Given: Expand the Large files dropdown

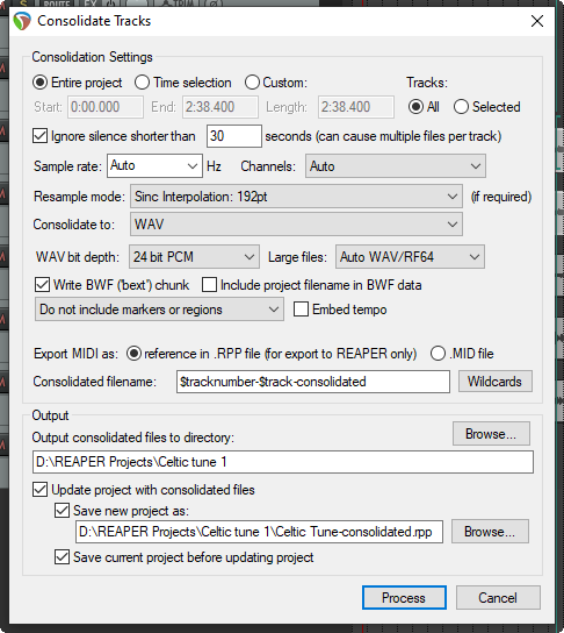Looking at the screenshot, I should coord(410,257).
